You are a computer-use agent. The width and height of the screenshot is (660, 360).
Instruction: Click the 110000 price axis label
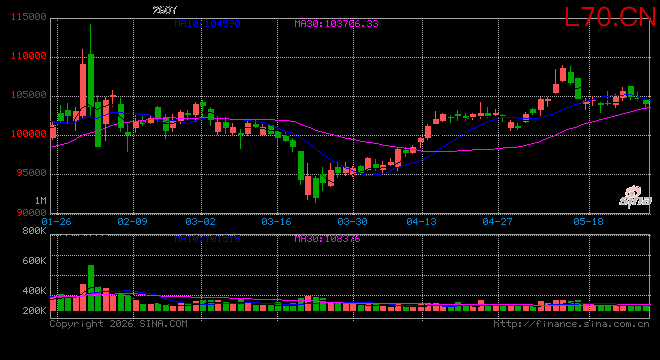(29, 56)
